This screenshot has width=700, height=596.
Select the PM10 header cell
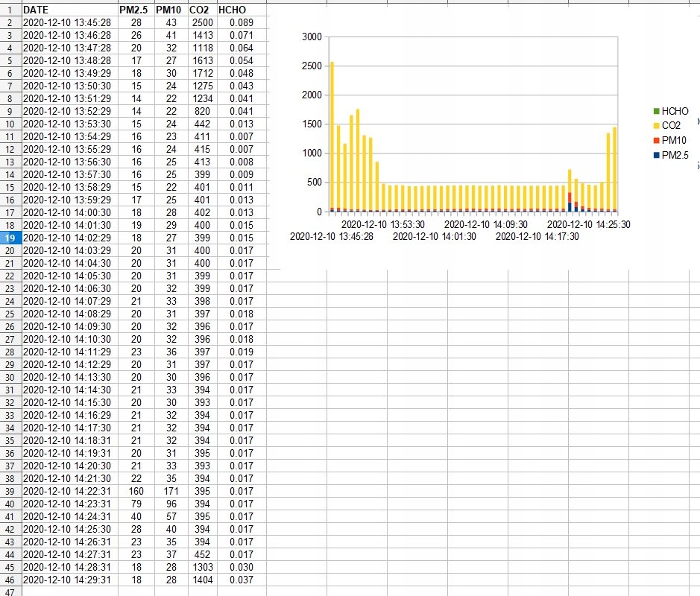[x=171, y=10]
